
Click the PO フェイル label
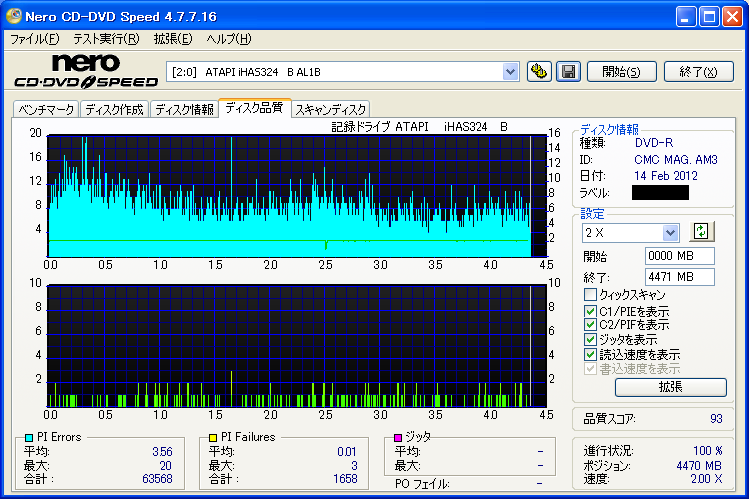click(422, 484)
